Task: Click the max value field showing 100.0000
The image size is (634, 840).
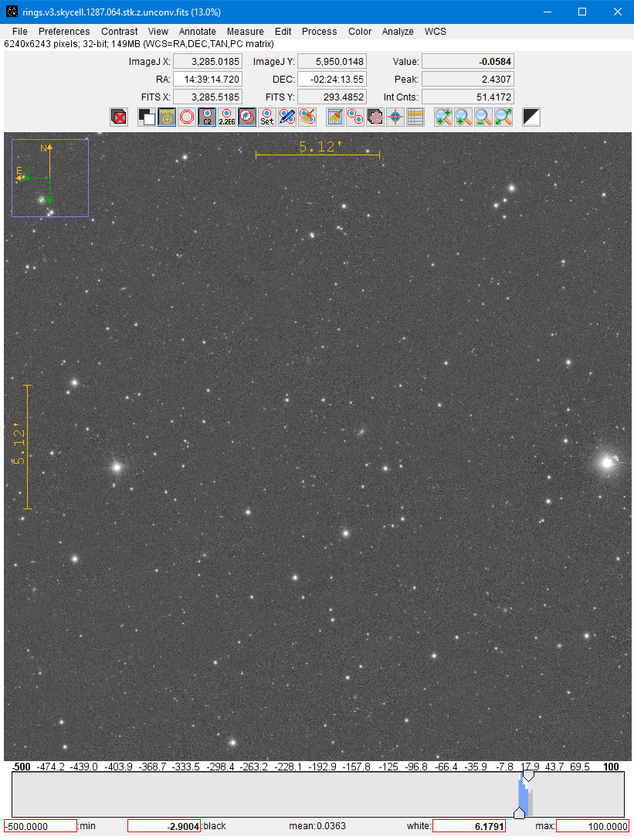Action: (592, 826)
